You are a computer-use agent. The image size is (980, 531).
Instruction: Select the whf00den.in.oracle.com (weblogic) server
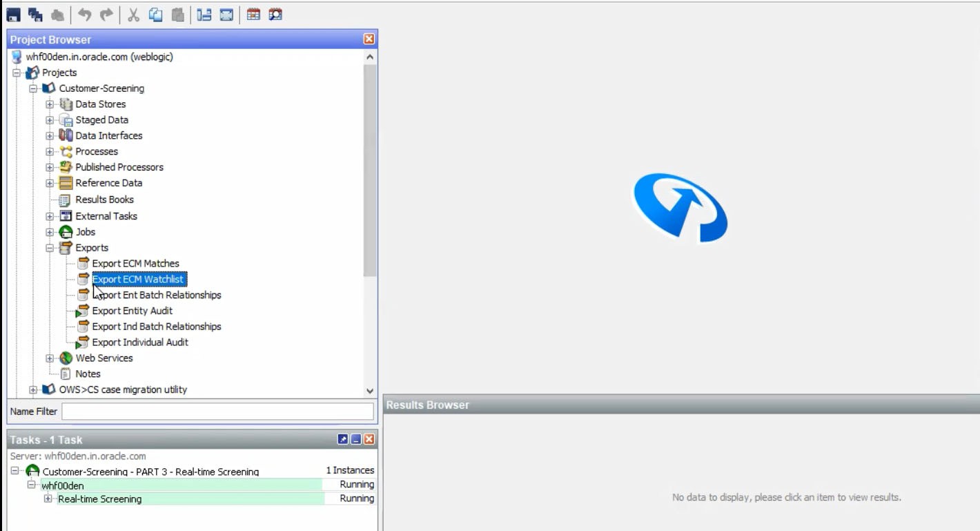(99, 57)
